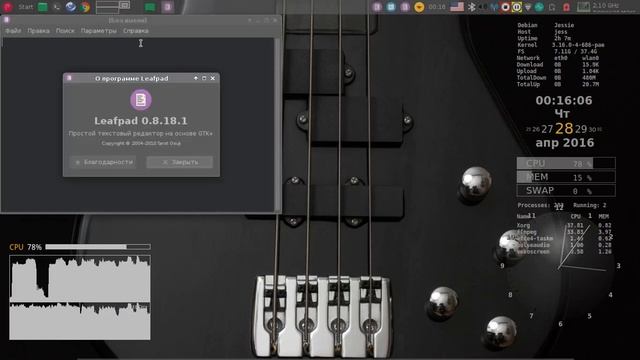Image resolution: width=640 pixels, height=360 pixels.
Task: Click the Закрыть button in About dialog
Action: (x=180, y=162)
